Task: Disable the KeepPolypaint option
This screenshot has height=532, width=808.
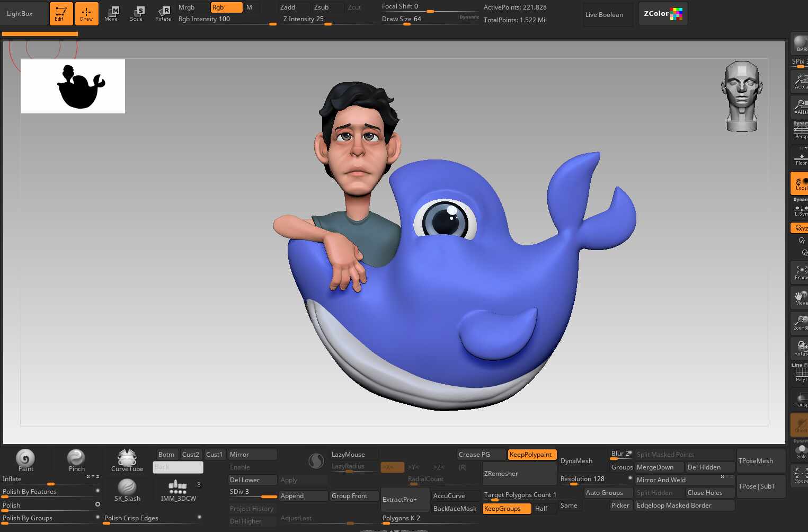Action: coord(531,455)
